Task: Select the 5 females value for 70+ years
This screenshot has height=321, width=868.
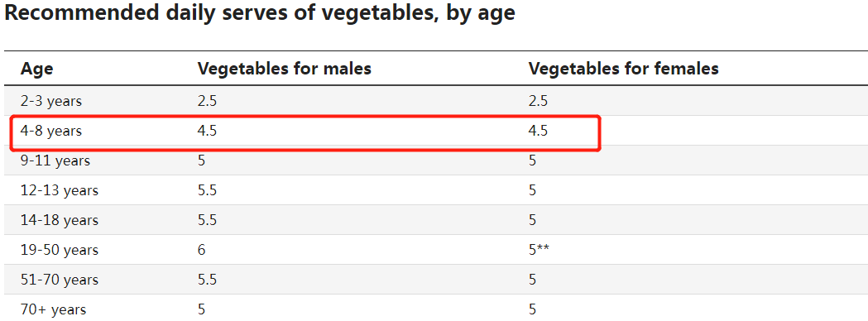Action: click(533, 309)
